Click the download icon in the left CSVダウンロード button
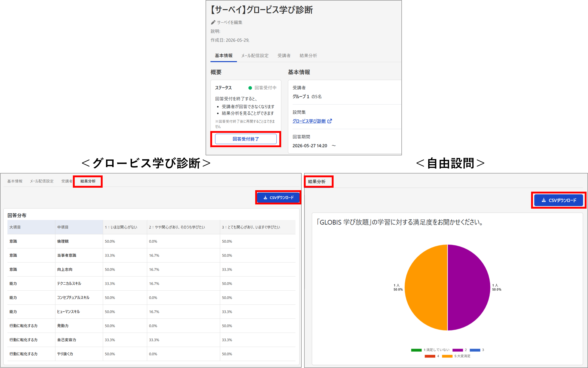 click(265, 198)
